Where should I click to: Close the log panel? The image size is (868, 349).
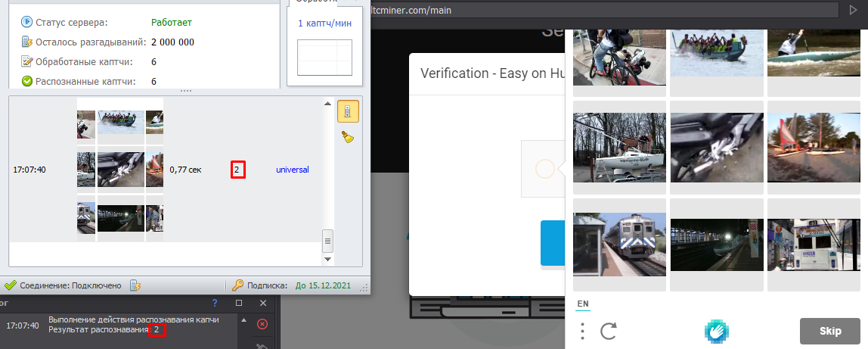pos(263,303)
